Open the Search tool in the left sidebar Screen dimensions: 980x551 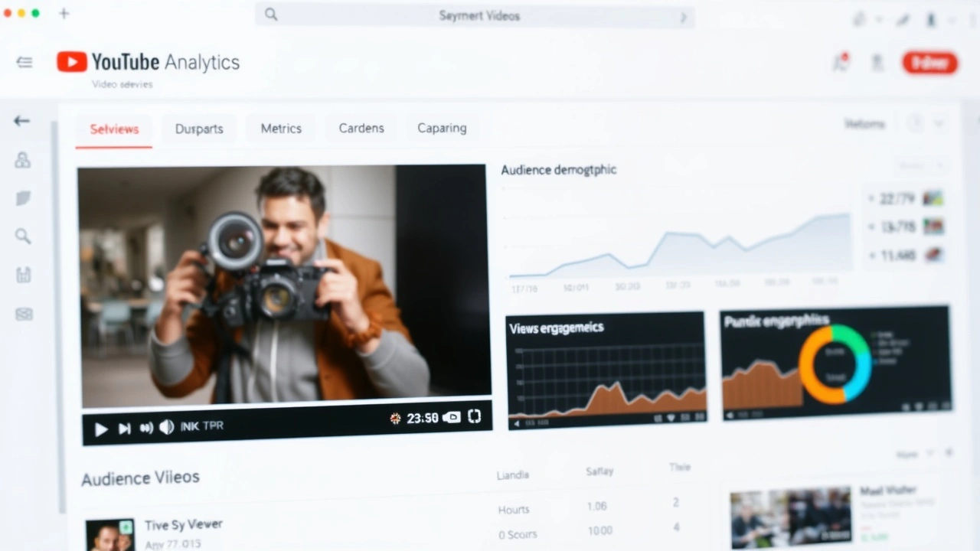tap(23, 236)
